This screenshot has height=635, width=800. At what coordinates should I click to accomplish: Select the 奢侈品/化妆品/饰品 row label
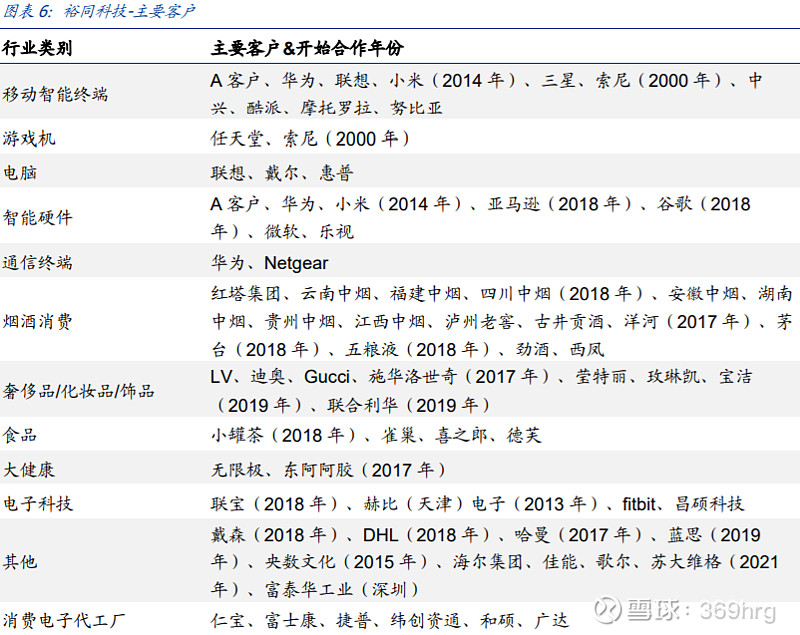(78, 391)
